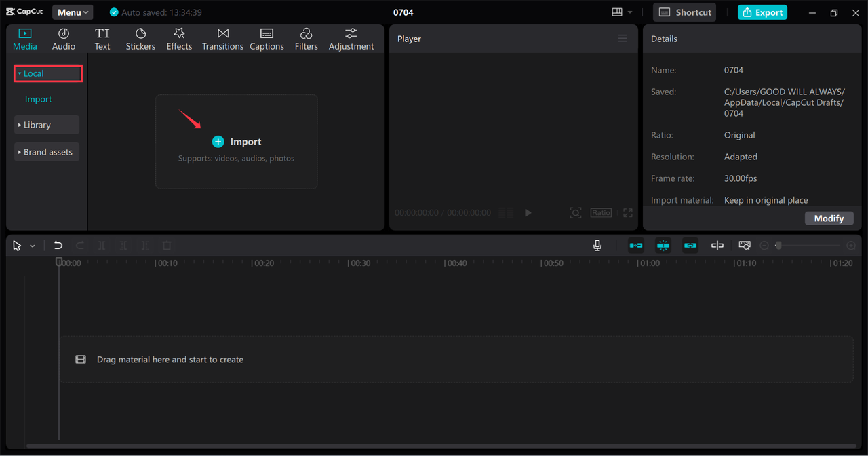Open the Adjustment tab

[351, 39]
